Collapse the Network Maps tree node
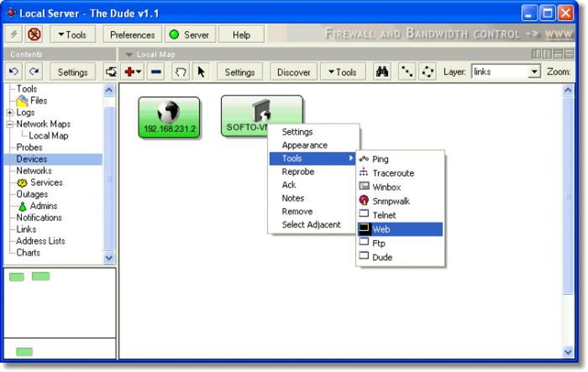 tap(10, 124)
